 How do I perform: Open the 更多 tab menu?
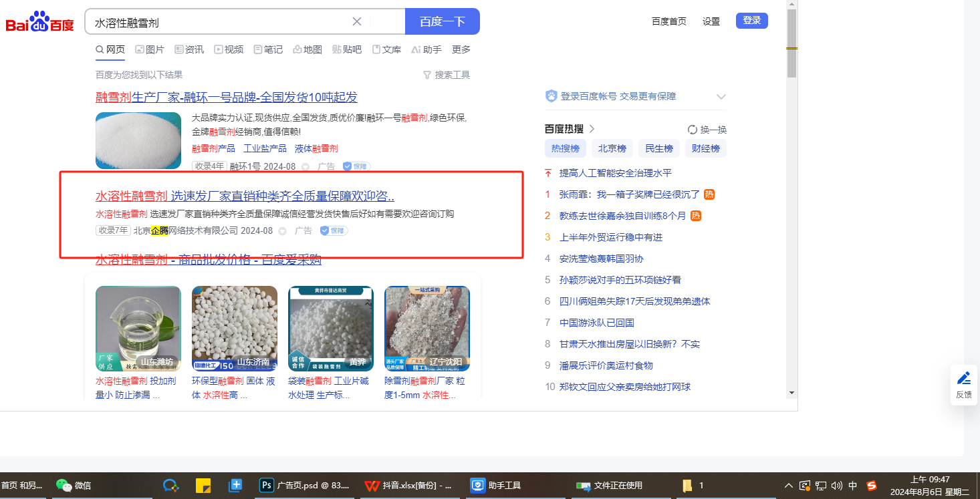(461, 49)
